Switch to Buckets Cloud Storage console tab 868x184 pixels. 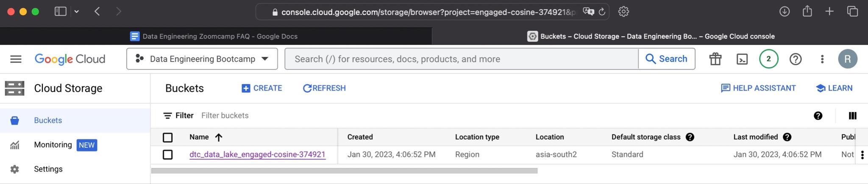pyautogui.click(x=651, y=36)
